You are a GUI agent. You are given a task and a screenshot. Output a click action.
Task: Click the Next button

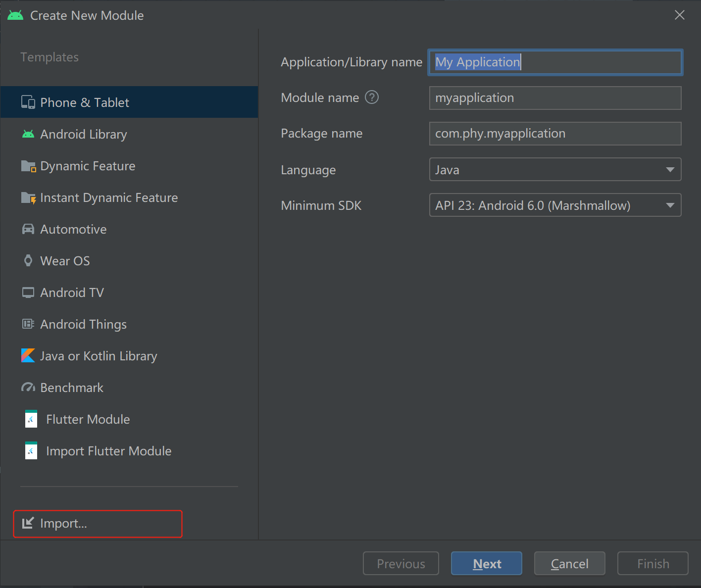coord(486,563)
